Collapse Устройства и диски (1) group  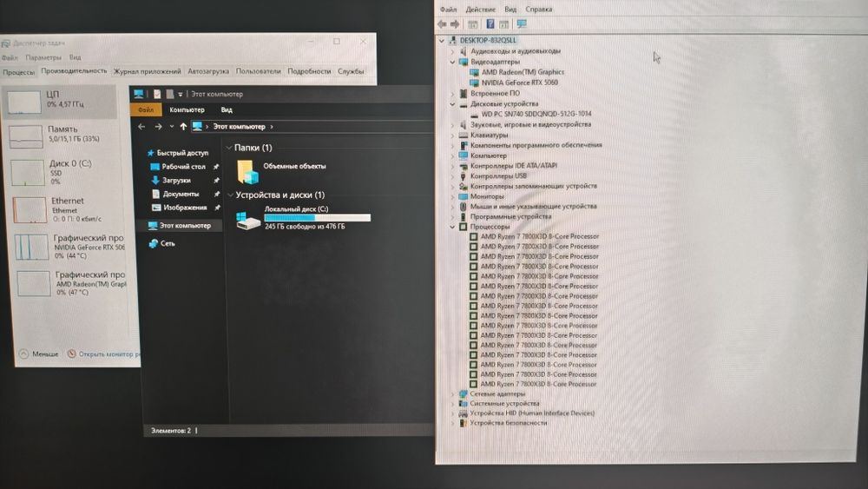(230, 195)
